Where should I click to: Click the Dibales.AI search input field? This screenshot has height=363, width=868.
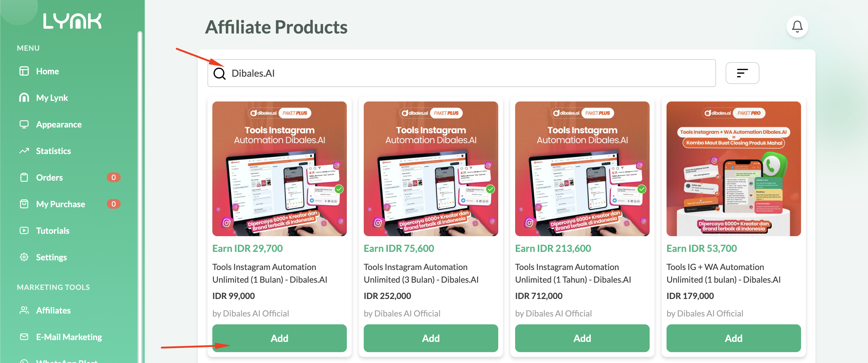pos(472,73)
